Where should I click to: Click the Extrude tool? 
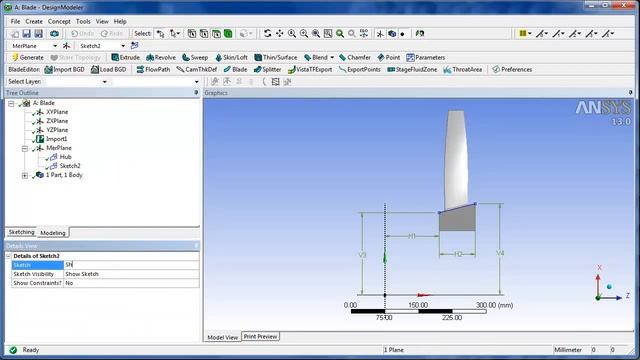[x=126, y=58]
